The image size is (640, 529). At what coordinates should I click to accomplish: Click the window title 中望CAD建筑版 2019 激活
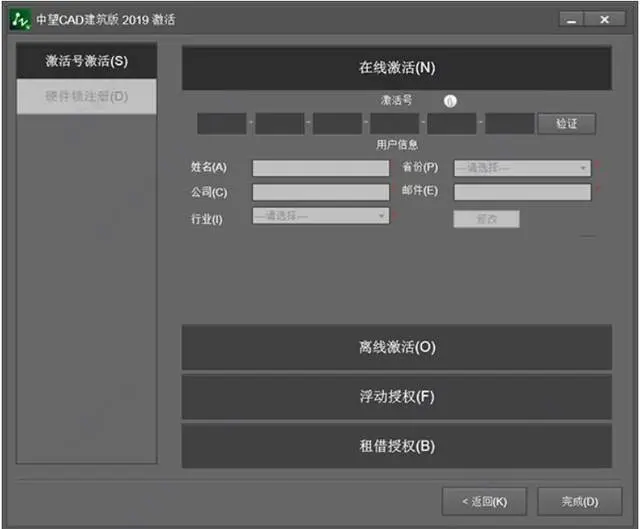106,20
